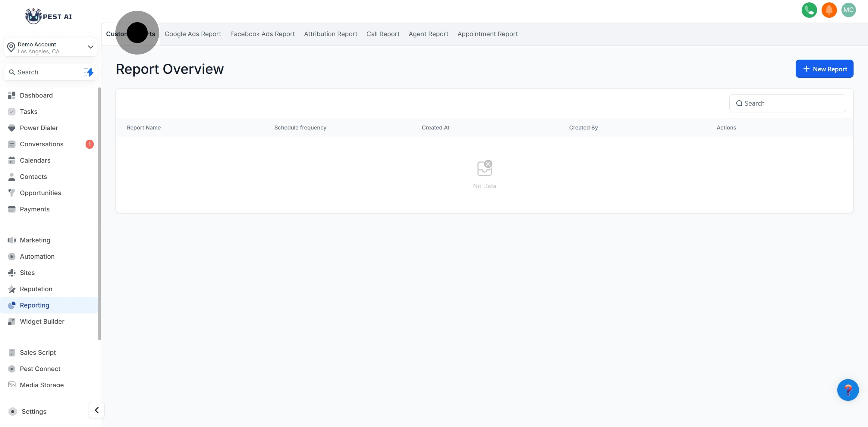Image resolution: width=868 pixels, height=427 pixels.
Task: Create a report with the New Report button
Action: [825, 69]
